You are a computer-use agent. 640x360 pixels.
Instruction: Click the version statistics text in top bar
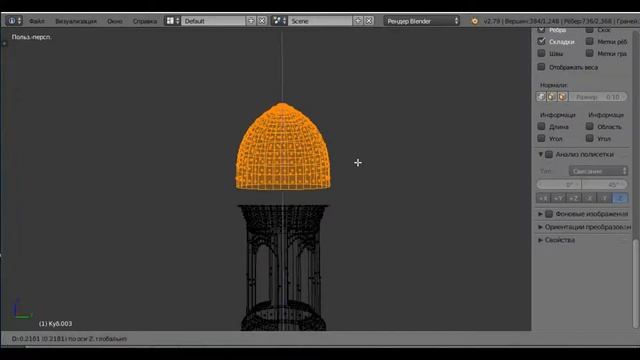tap(561, 21)
